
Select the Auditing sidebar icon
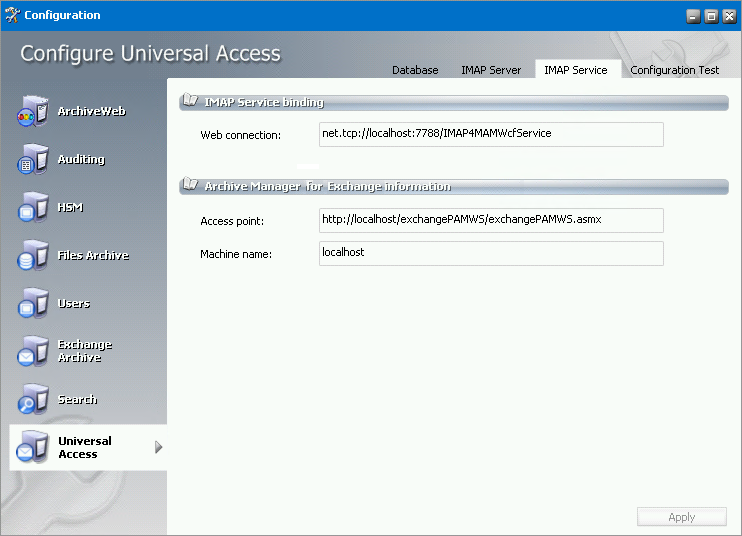click(33, 159)
